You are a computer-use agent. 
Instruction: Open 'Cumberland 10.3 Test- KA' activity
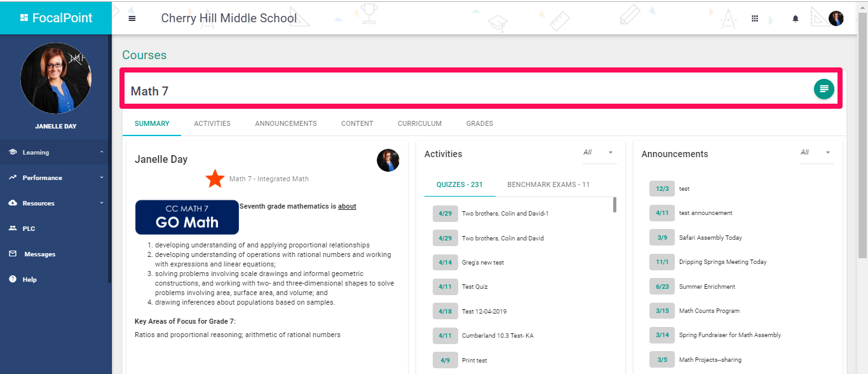coord(498,335)
